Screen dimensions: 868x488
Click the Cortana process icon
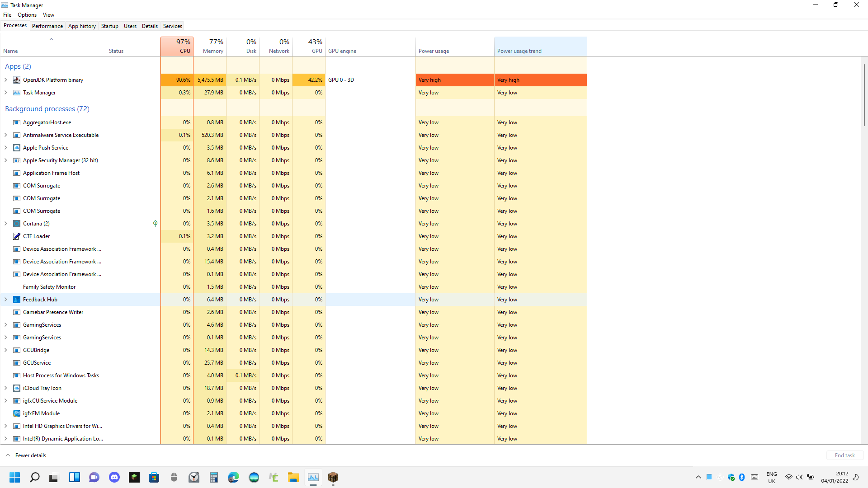click(x=17, y=224)
